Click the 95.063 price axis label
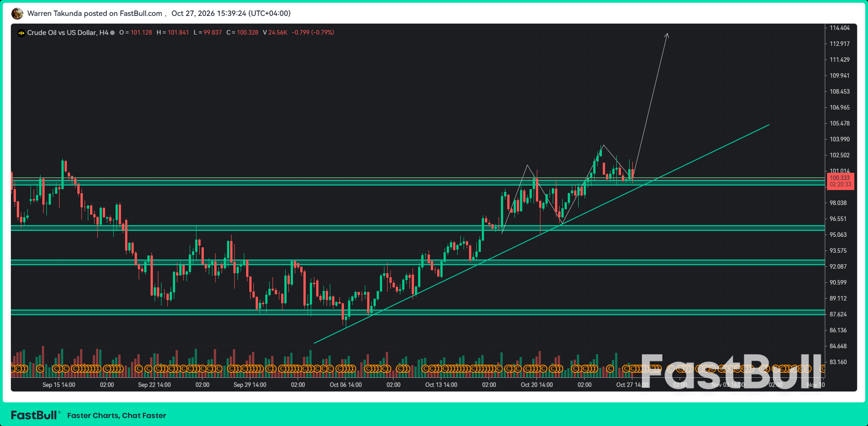The image size is (868, 426). tap(838, 235)
